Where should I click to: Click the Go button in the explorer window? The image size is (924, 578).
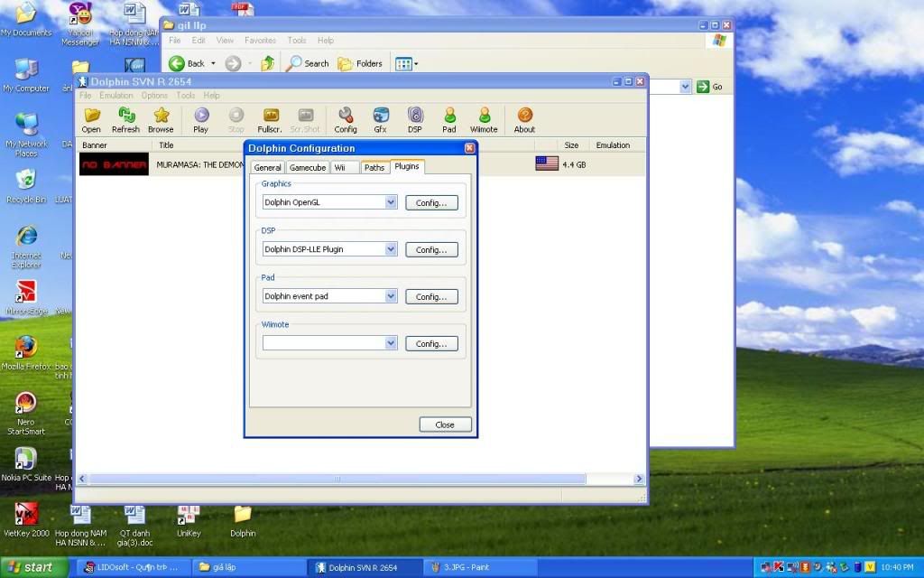(x=709, y=87)
